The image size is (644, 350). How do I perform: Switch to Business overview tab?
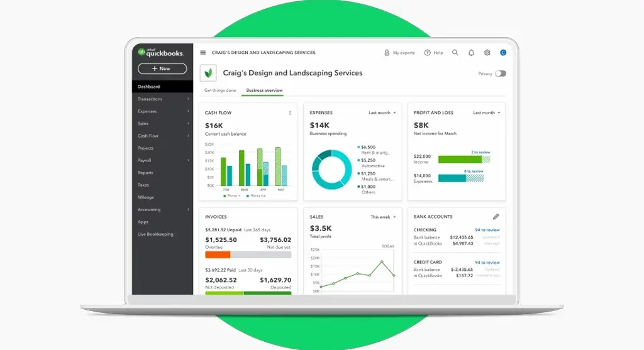[x=265, y=90]
